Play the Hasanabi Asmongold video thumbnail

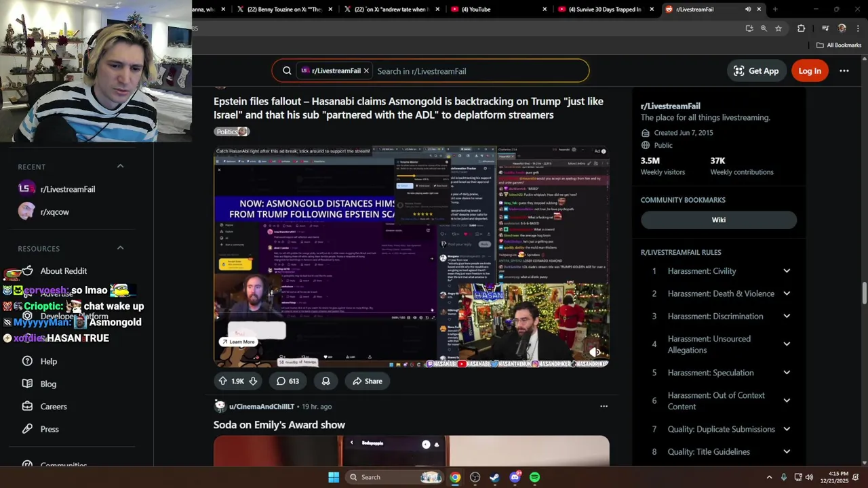411,256
